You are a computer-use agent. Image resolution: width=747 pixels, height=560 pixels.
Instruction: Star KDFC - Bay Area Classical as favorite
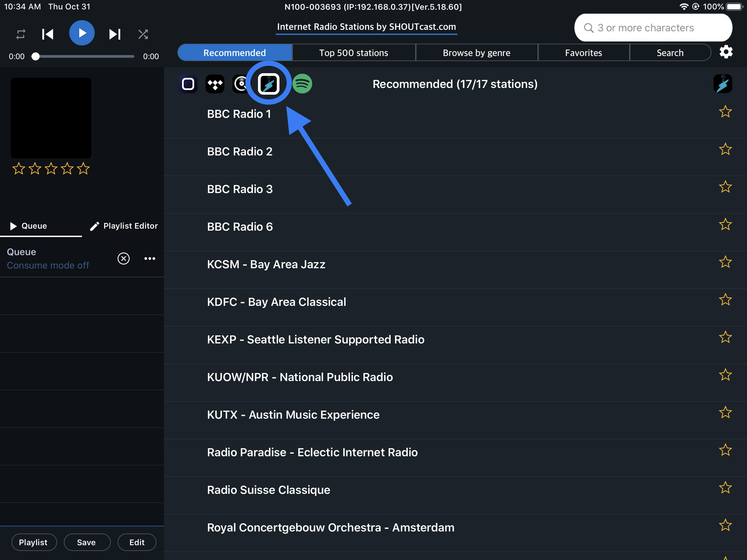[725, 300]
